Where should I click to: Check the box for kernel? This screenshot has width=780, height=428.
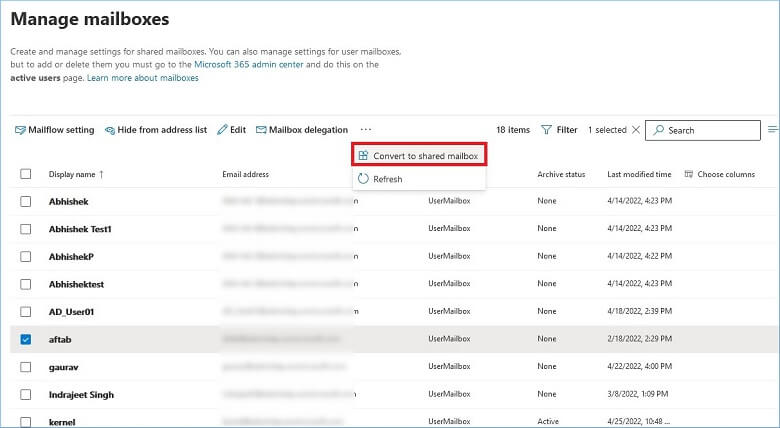(25, 422)
